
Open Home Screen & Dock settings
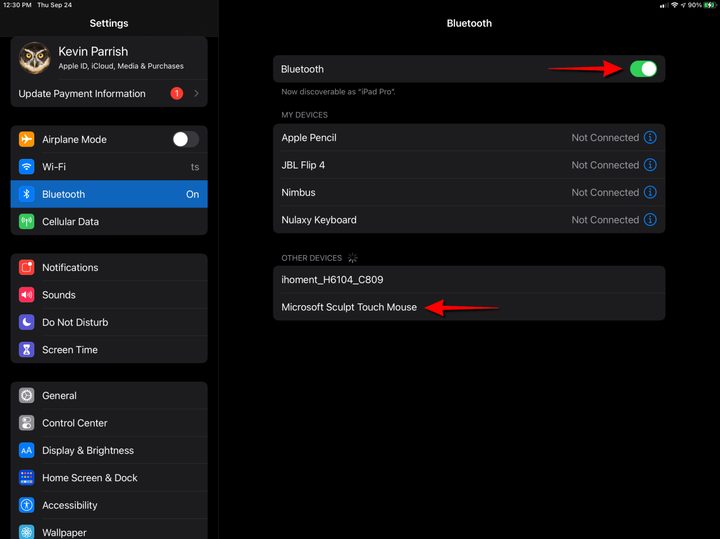coord(109,478)
